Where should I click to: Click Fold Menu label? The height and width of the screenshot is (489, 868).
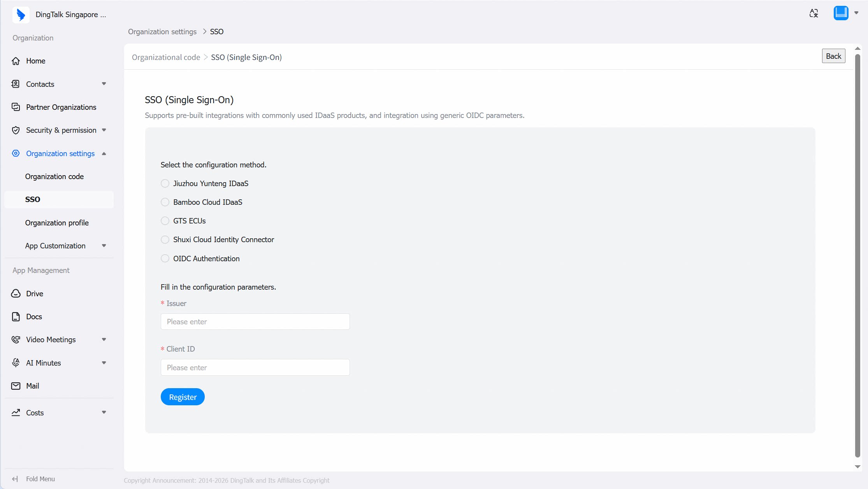coord(40,479)
